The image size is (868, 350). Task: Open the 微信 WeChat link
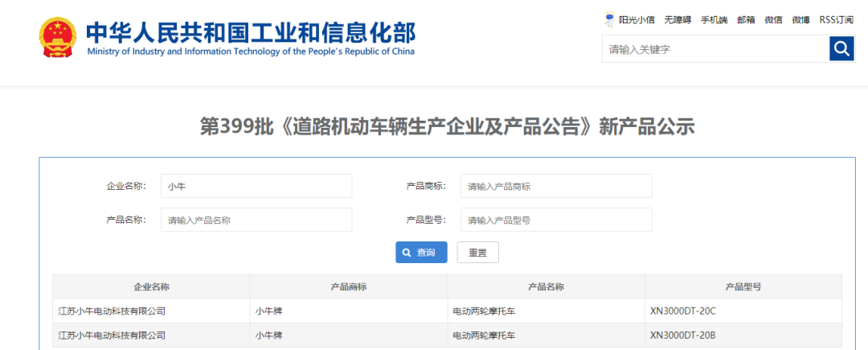click(773, 19)
